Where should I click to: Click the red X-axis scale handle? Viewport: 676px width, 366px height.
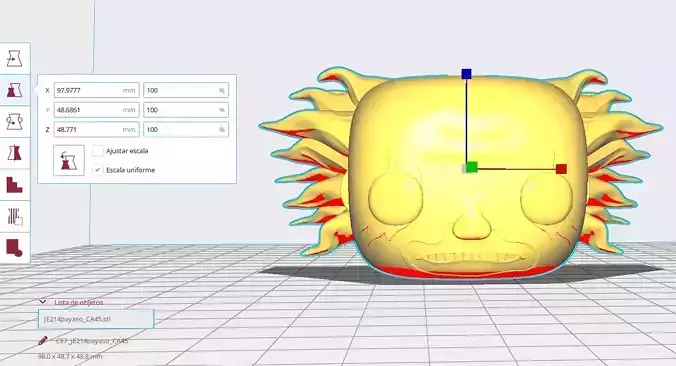pos(561,169)
